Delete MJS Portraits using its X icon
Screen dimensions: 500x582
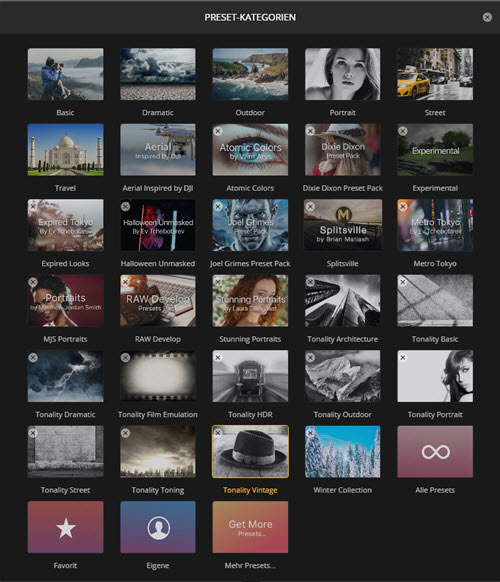(33, 282)
